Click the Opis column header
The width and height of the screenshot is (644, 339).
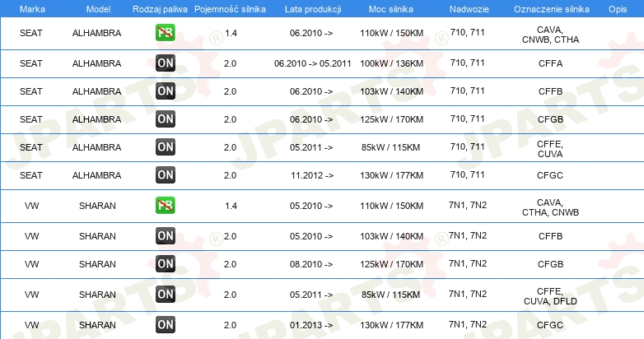618,9
